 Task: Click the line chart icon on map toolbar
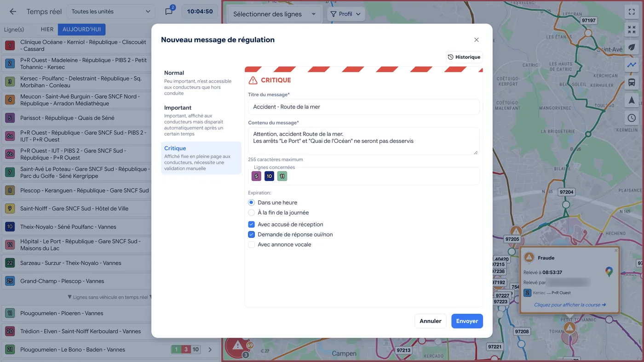pos(632,65)
